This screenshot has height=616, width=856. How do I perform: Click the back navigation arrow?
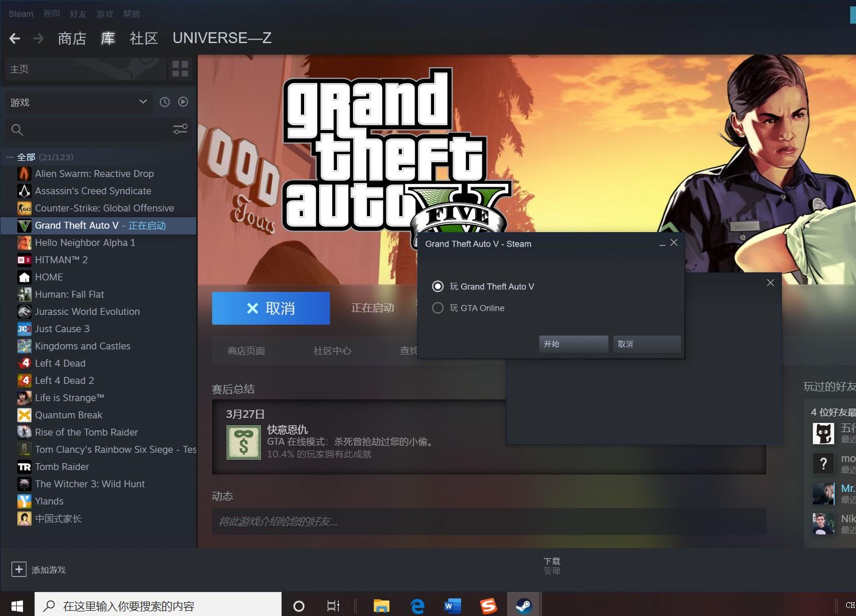(15, 38)
